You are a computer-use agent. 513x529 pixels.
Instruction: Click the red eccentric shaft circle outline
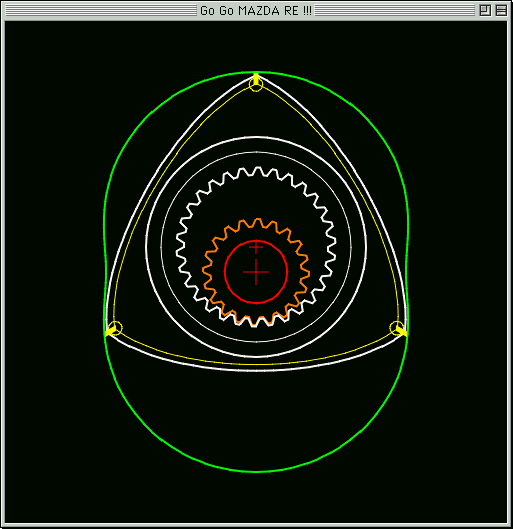(x=225, y=272)
